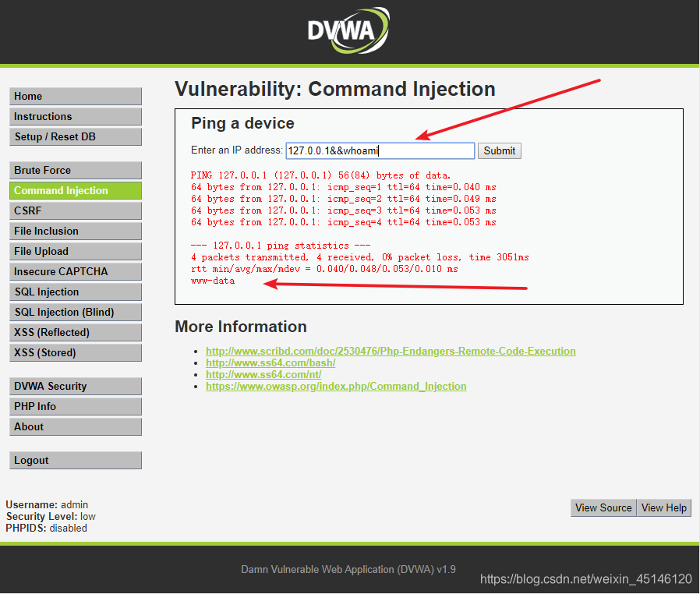Click the 'More Information' heading

pos(241,327)
